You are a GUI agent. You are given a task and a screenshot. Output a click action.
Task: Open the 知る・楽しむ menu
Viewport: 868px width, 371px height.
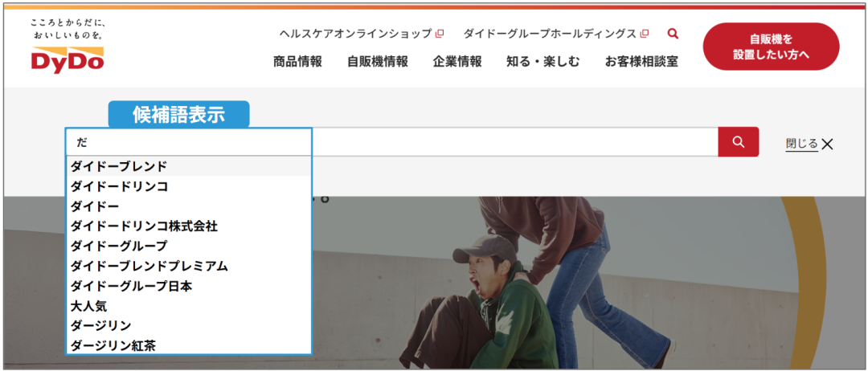[x=543, y=61]
